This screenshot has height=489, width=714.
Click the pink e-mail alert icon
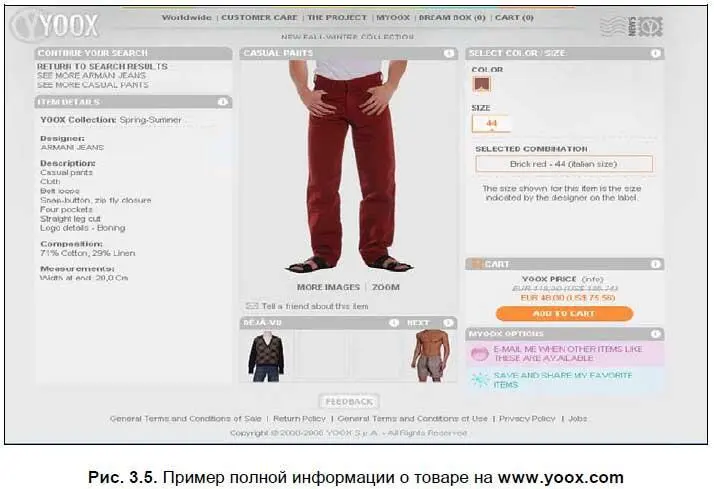(x=479, y=354)
